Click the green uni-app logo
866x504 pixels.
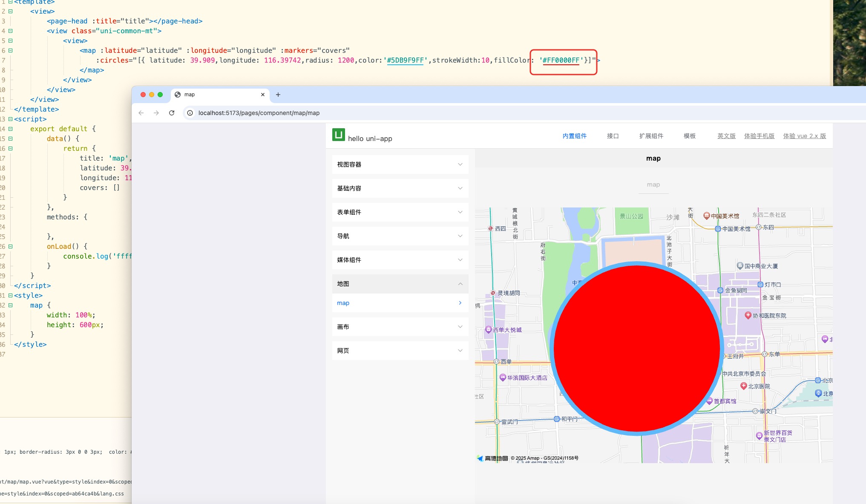(339, 135)
